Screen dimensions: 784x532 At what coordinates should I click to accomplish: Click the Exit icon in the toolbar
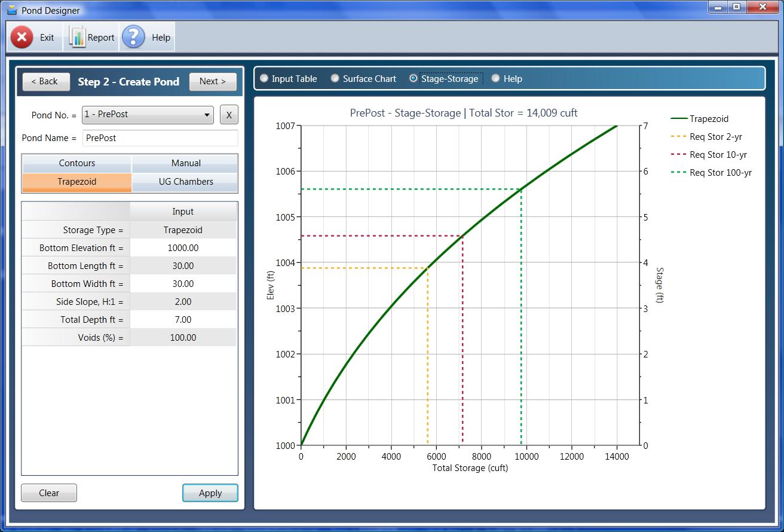(x=22, y=36)
